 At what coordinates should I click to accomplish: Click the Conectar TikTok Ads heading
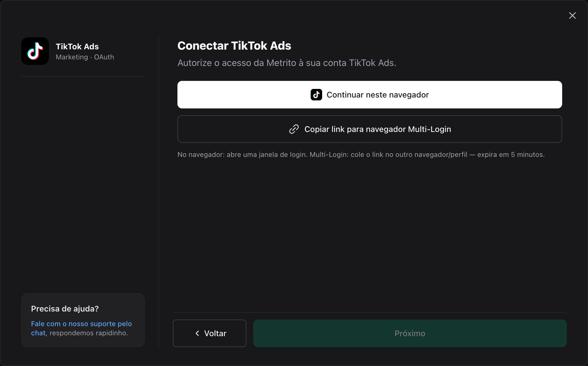coord(234,46)
